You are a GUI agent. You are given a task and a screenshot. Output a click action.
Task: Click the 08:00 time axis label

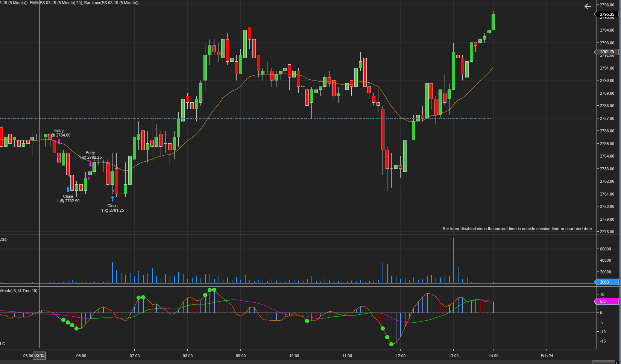pyautogui.click(x=188, y=356)
